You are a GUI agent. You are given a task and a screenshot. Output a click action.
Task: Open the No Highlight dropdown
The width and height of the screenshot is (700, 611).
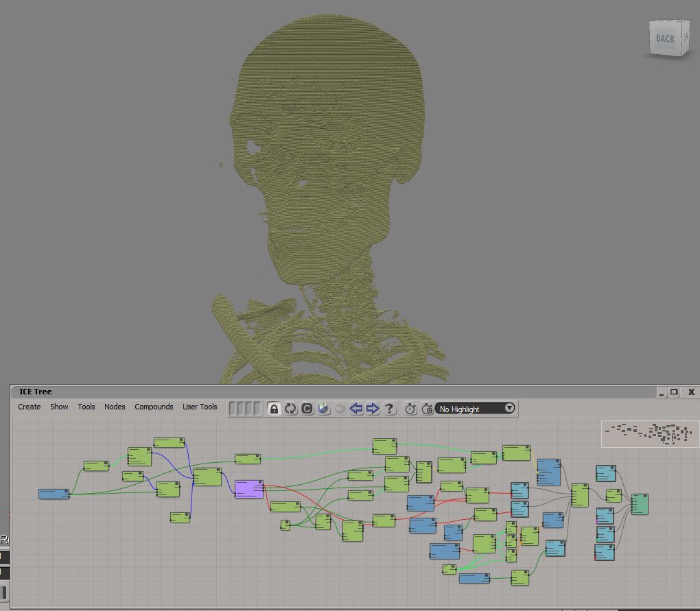[476, 409]
